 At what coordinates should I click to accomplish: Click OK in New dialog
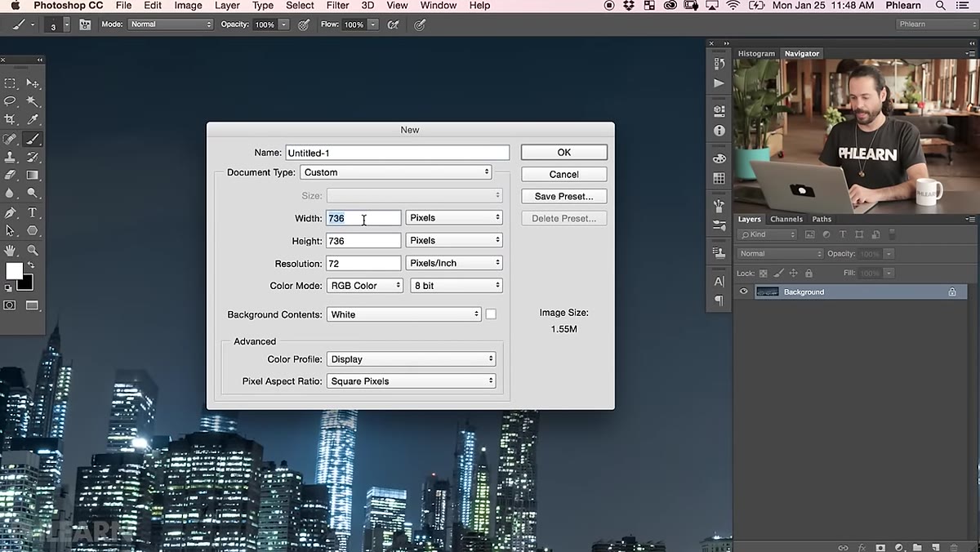coord(563,153)
